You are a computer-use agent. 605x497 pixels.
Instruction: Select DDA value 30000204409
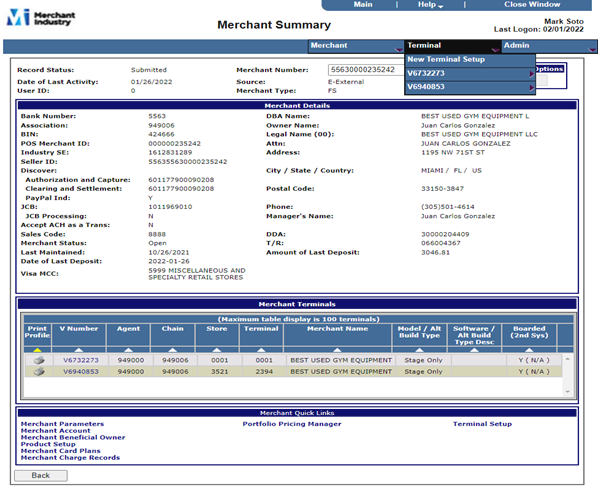tap(445, 234)
